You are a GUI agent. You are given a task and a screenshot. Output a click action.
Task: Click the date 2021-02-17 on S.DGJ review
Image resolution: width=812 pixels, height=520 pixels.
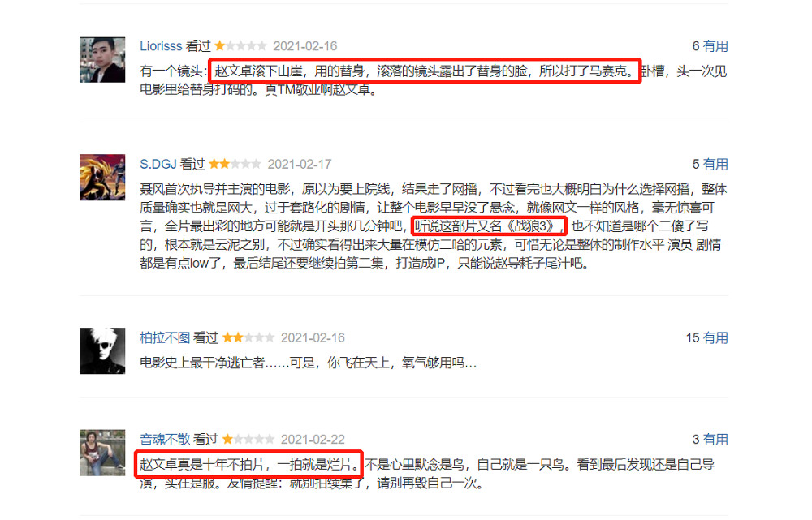pos(300,164)
